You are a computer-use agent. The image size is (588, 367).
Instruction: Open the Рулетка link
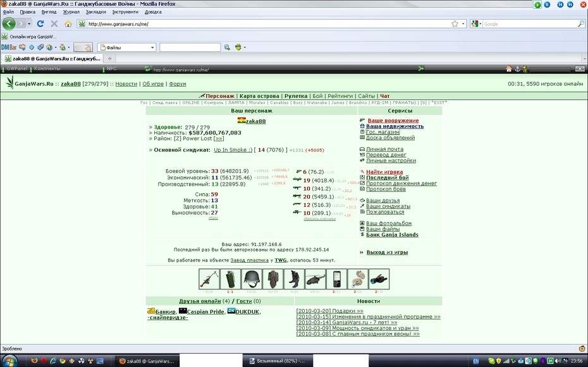click(296, 96)
